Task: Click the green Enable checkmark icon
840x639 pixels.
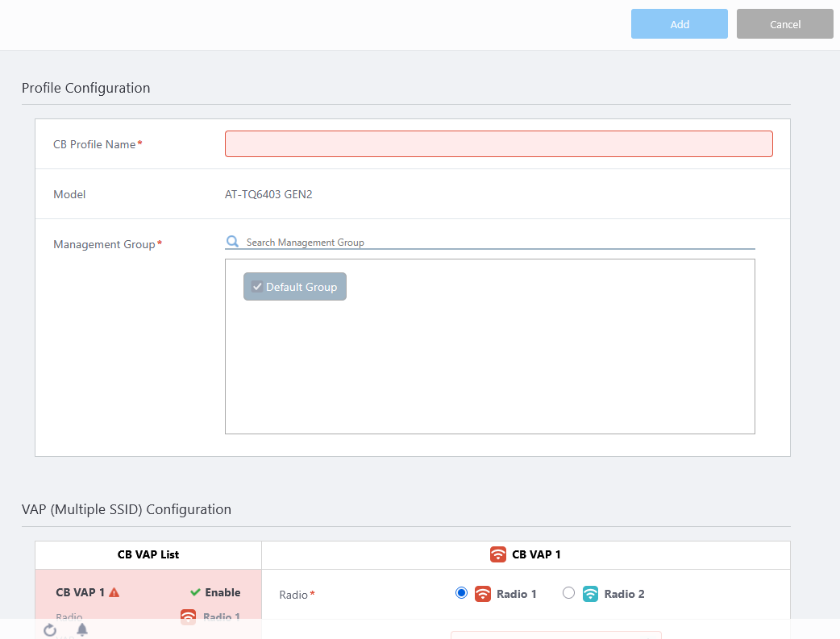Action: pyautogui.click(x=195, y=592)
